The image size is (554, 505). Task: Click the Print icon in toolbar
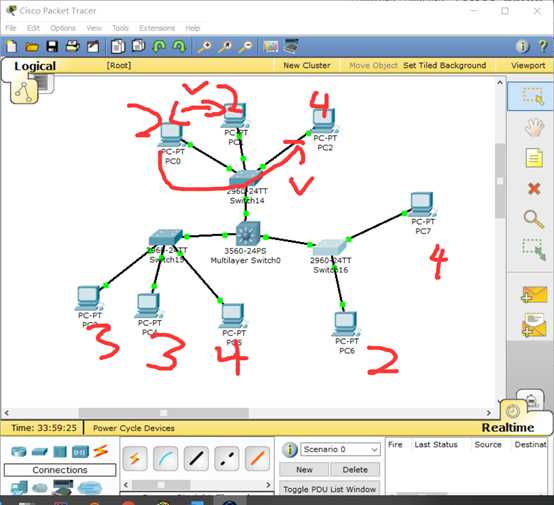[x=73, y=46]
